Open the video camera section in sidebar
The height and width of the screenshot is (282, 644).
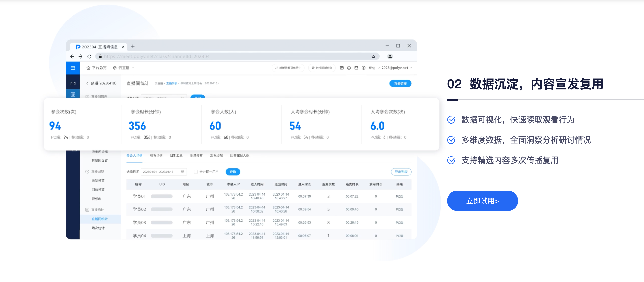point(73,83)
